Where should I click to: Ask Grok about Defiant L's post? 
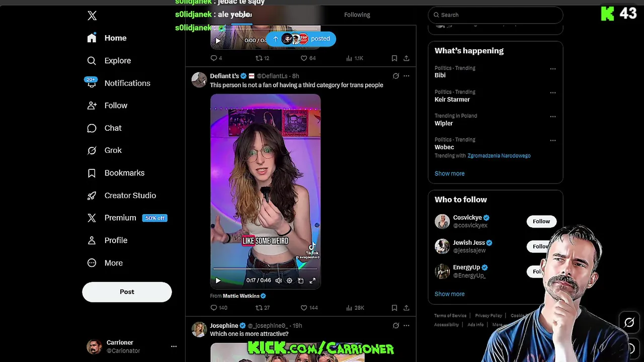[x=396, y=76]
